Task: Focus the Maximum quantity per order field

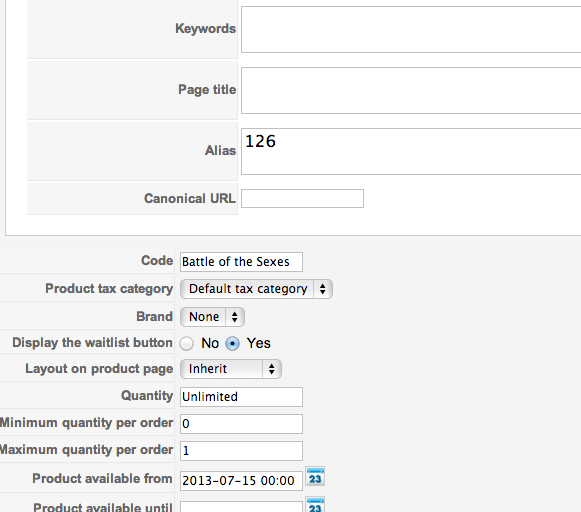Action: pyautogui.click(x=241, y=451)
